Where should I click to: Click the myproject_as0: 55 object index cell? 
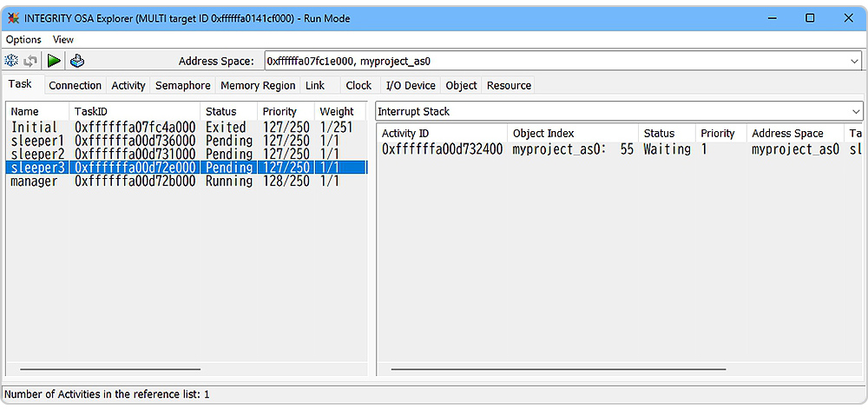[x=573, y=149]
